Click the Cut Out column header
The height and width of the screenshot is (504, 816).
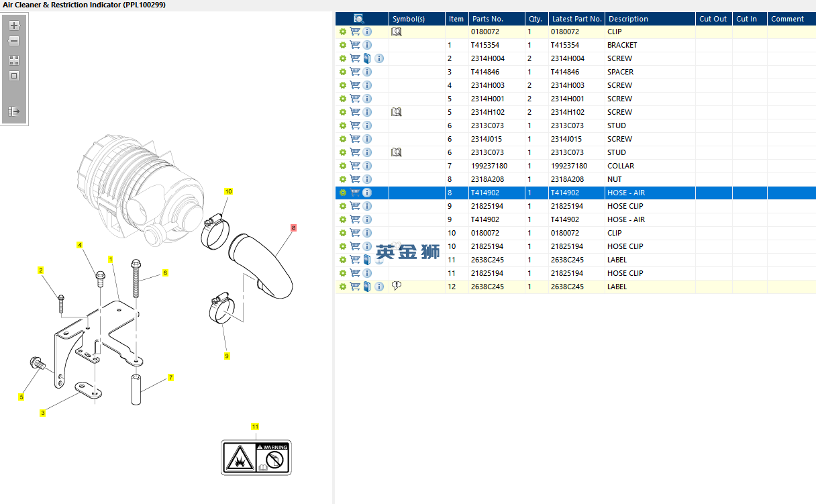click(x=713, y=19)
